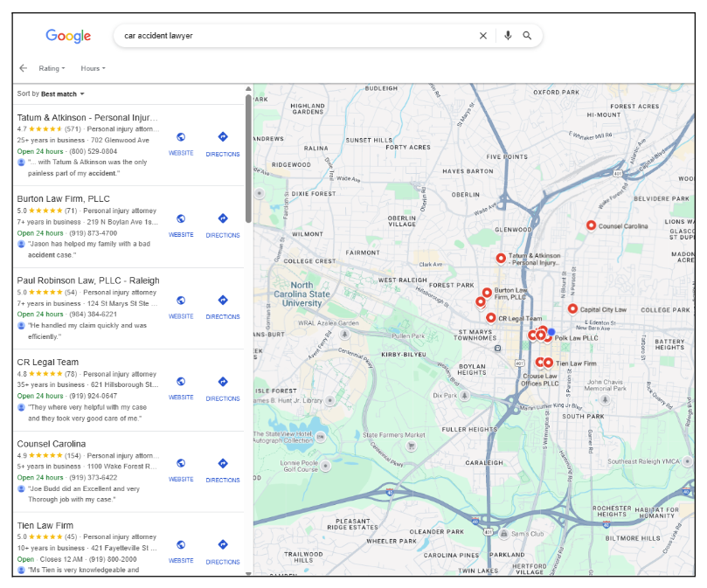This screenshot has height=588, width=707.
Task: Open the Google logo homepage link
Action: point(68,36)
